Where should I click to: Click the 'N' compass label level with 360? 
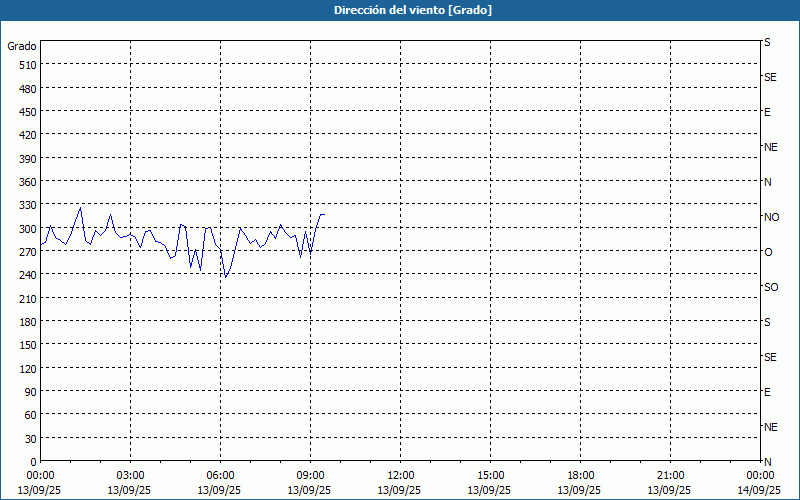767,182
